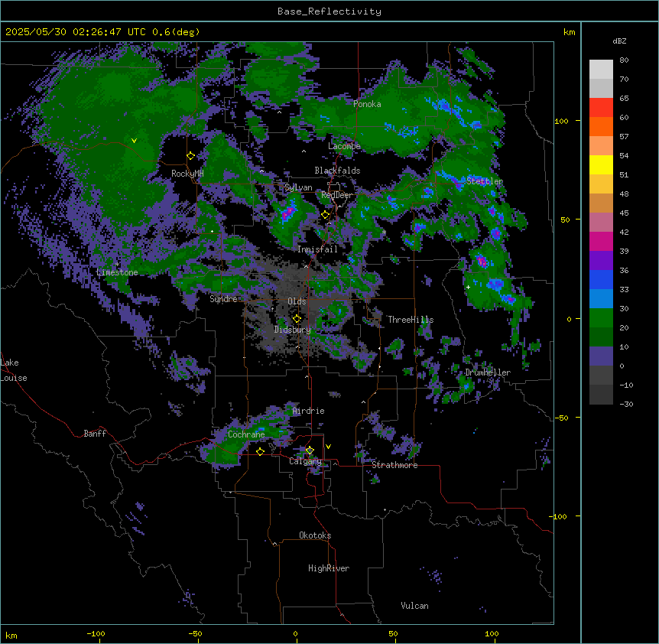Screen dimensions: 659x644
Task: Pick the 36 dBZ blue swatch
Action: coord(601,279)
